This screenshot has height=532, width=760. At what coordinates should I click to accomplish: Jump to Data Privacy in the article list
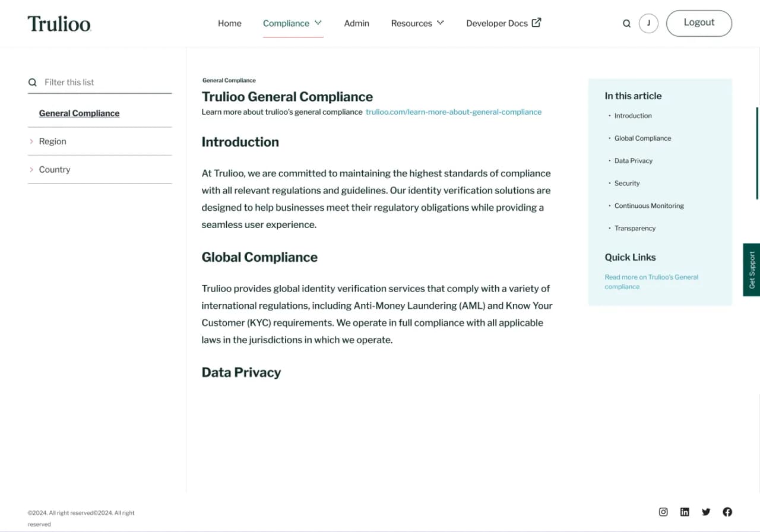point(634,161)
